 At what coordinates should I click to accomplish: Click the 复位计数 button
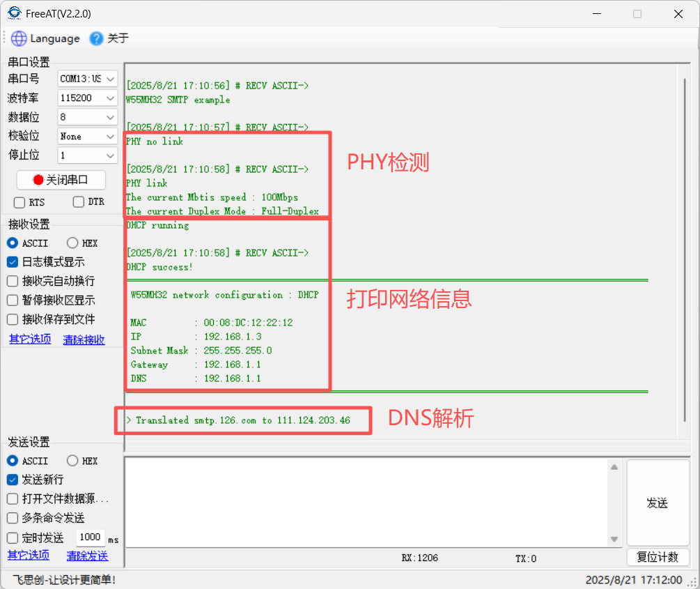tap(658, 558)
